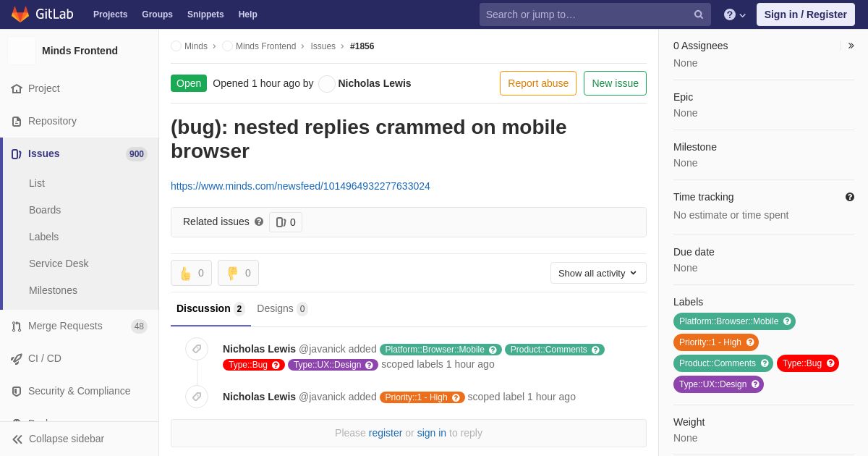Click the Collapse sidebar double-chevron icon
The width and height of the screenshot is (868, 456).
coord(17,439)
